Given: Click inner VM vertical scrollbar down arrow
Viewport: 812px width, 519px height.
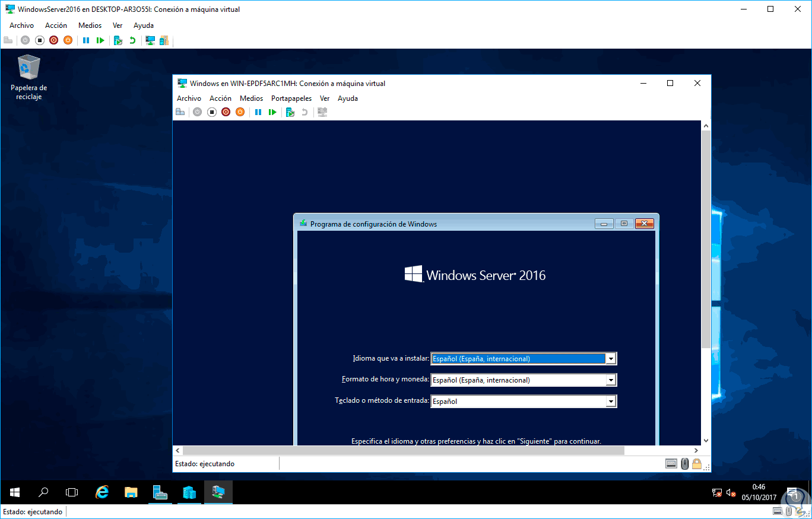Looking at the screenshot, I should [706, 441].
